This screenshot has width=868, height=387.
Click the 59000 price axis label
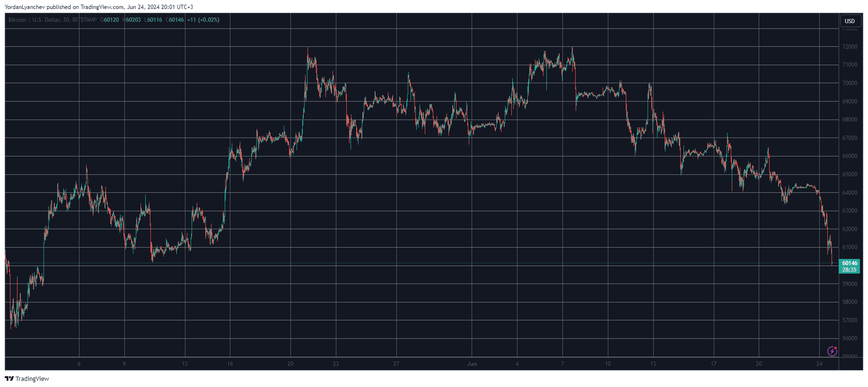[850, 284]
